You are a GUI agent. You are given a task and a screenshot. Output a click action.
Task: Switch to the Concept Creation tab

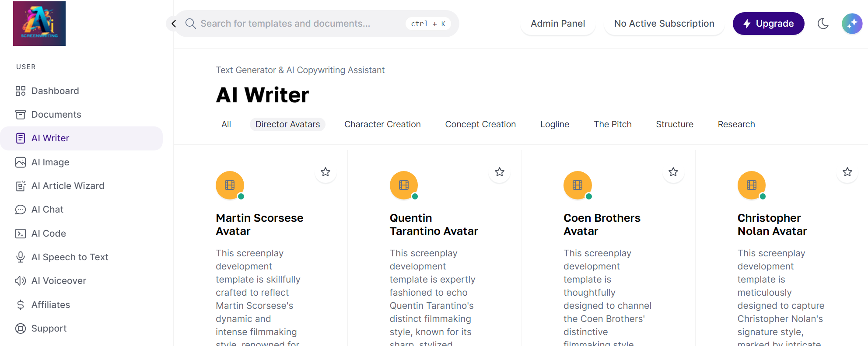click(x=480, y=124)
